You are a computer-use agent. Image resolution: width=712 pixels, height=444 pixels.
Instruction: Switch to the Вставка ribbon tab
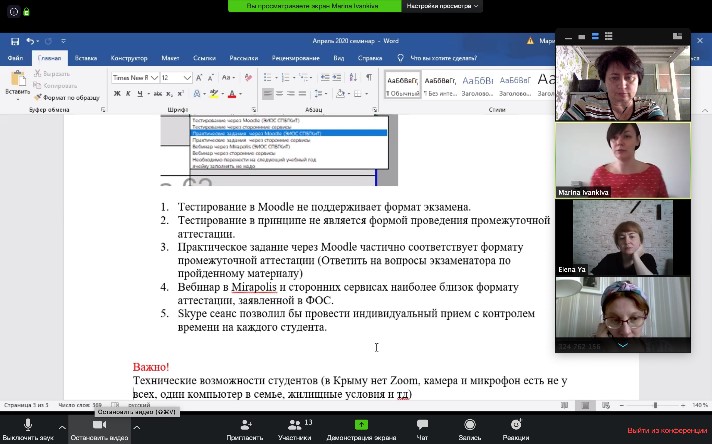tap(86, 58)
